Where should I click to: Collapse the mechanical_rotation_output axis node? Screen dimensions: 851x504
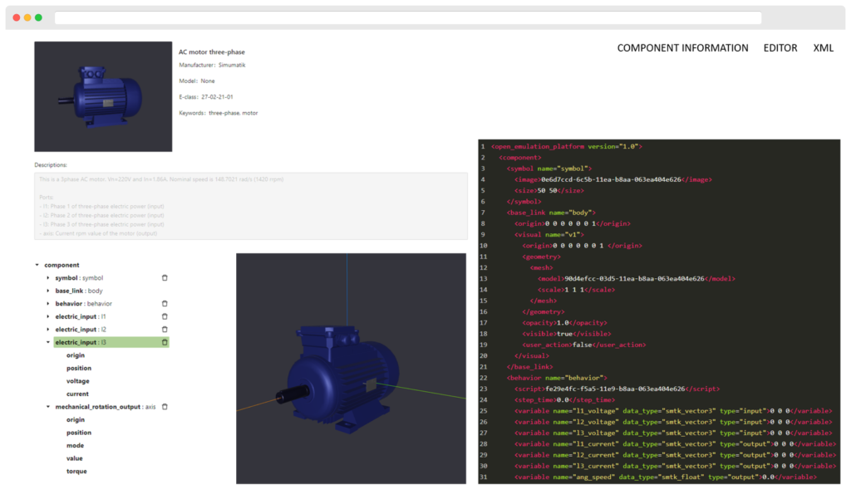[47, 407]
